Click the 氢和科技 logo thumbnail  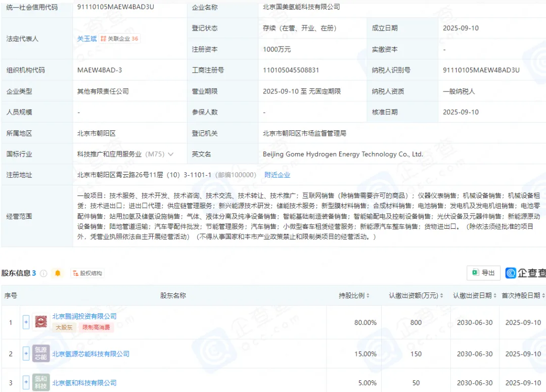pyautogui.click(x=41, y=382)
